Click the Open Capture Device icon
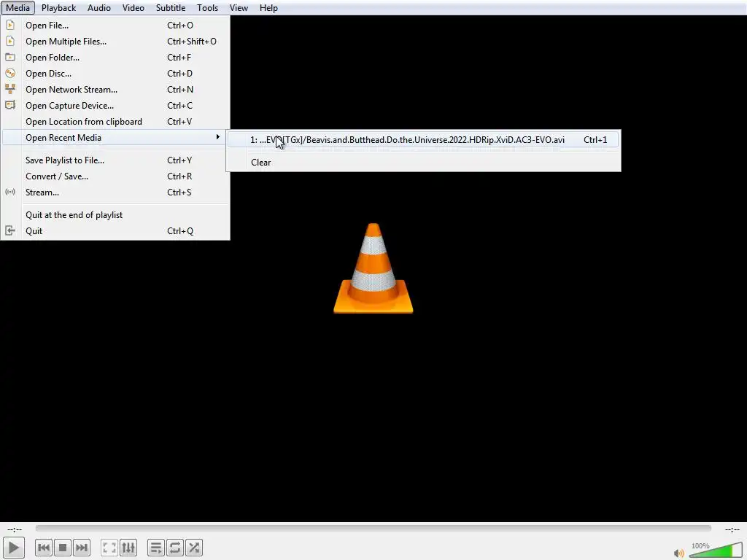This screenshot has height=560, width=747. coord(10,105)
